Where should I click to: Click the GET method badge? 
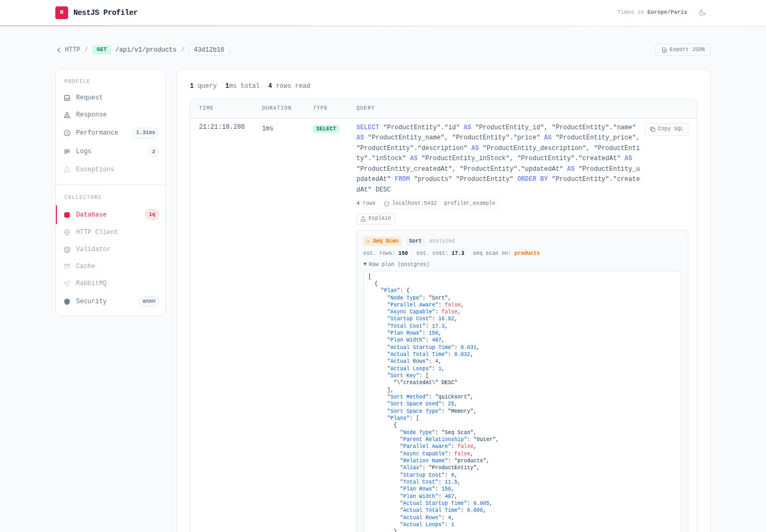point(102,49)
